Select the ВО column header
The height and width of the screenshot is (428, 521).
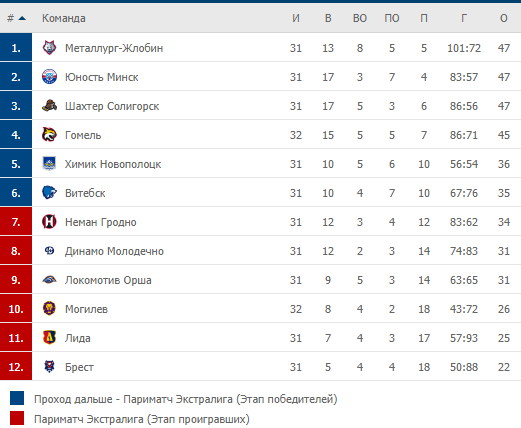tap(360, 18)
